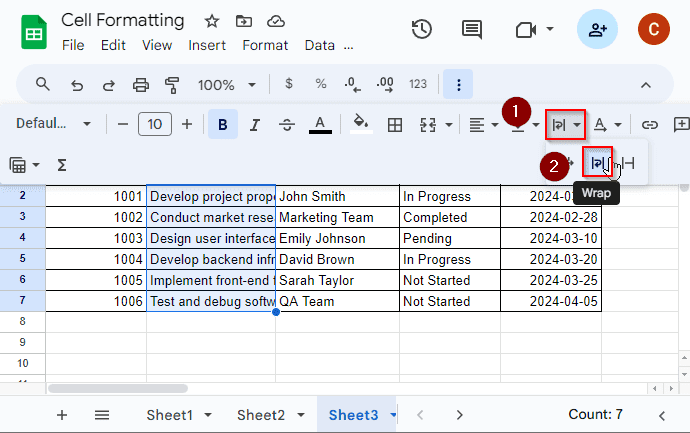Image resolution: width=690 pixels, height=433 pixels.
Task: Toggle bold formatting
Action: (x=222, y=125)
